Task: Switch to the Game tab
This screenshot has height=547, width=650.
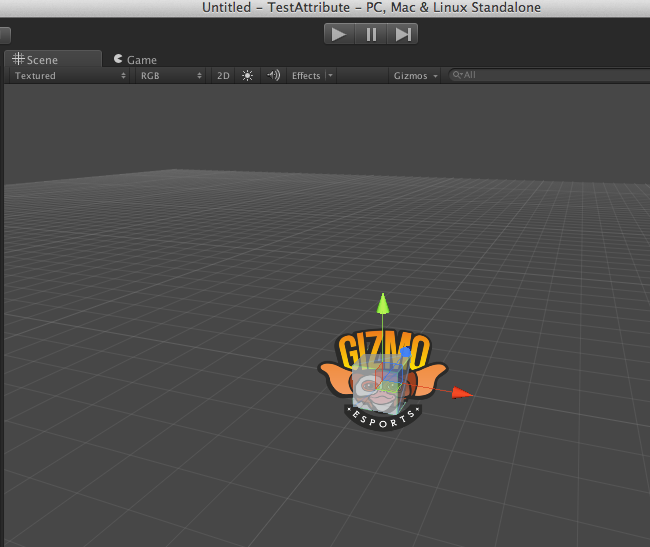Action: (136, 60)
